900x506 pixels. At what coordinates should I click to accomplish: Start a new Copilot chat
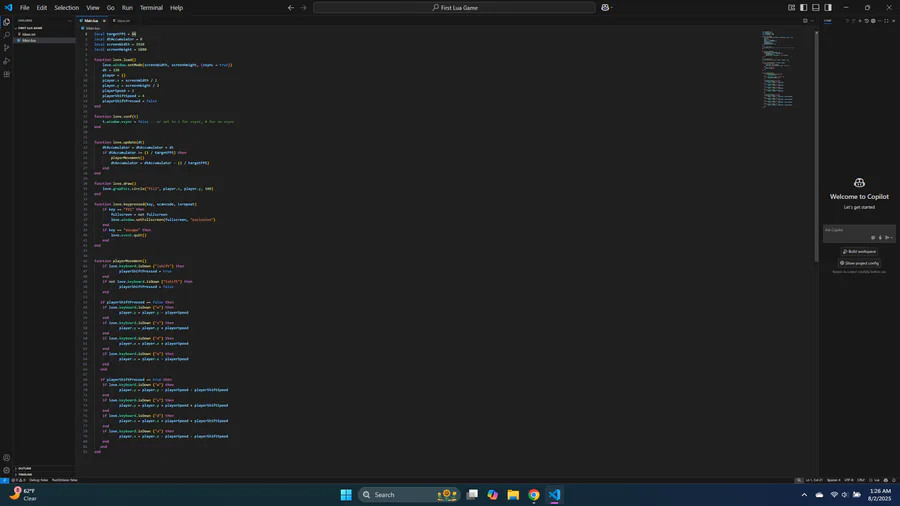pos(860,21)
